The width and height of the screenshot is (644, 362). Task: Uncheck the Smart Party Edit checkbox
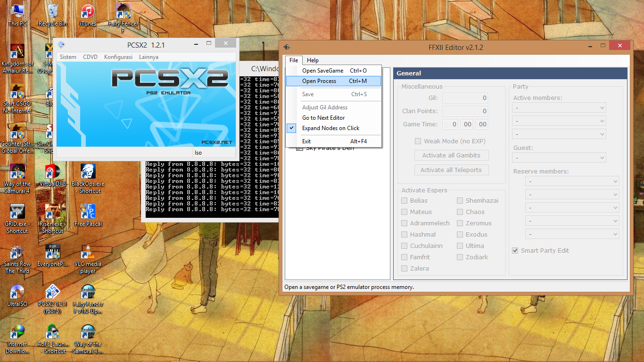(515, 250)
